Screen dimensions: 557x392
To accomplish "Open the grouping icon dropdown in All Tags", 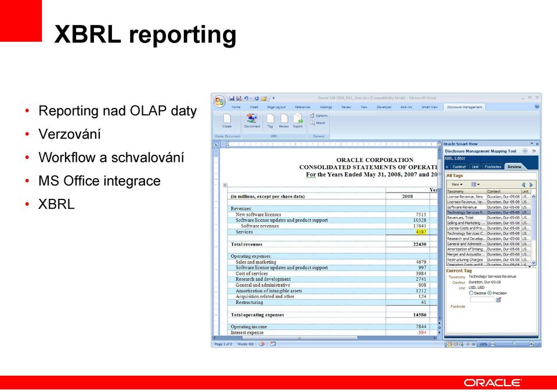I will (475, 184).
